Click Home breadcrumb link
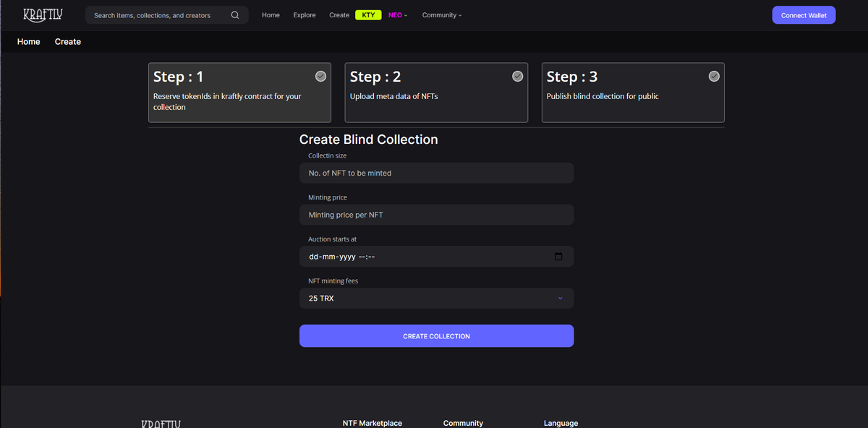Viewport: 868px width, 428px height. 29,42
